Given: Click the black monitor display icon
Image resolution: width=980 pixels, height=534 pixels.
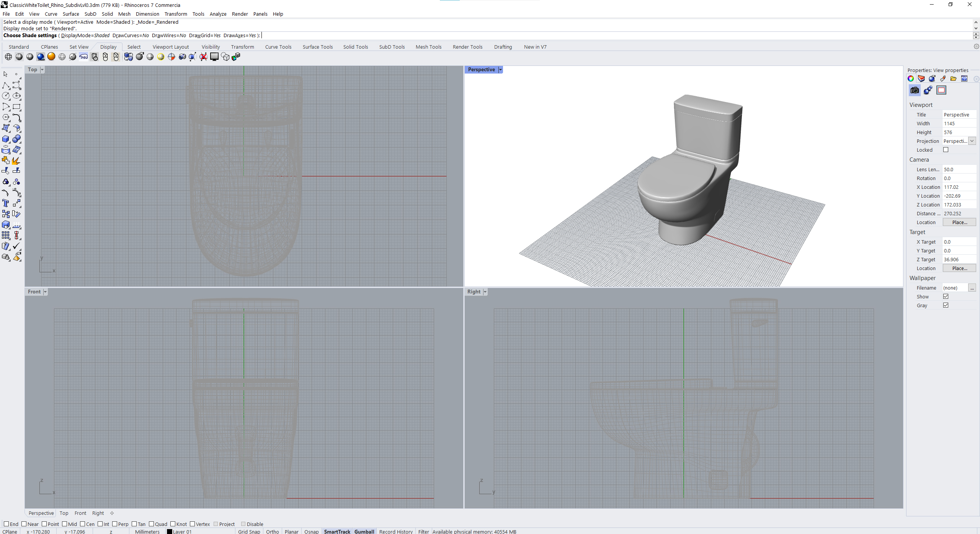Looking at the screenshot, I should pos(214,57).
